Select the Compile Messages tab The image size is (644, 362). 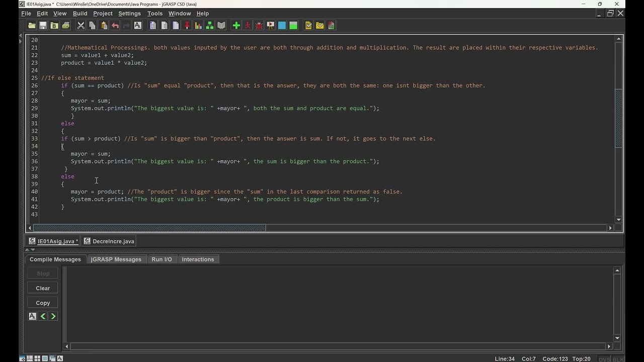click(x=55, y=259)
